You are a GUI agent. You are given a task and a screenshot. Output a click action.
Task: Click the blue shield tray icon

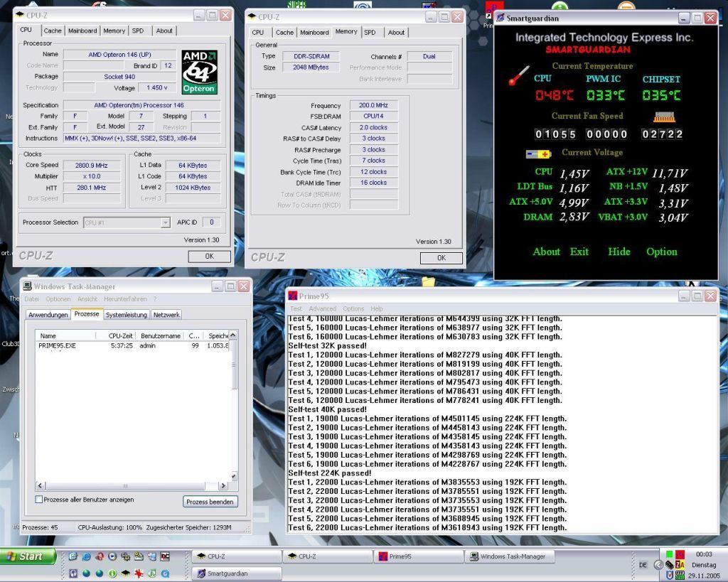click(670, 576)
